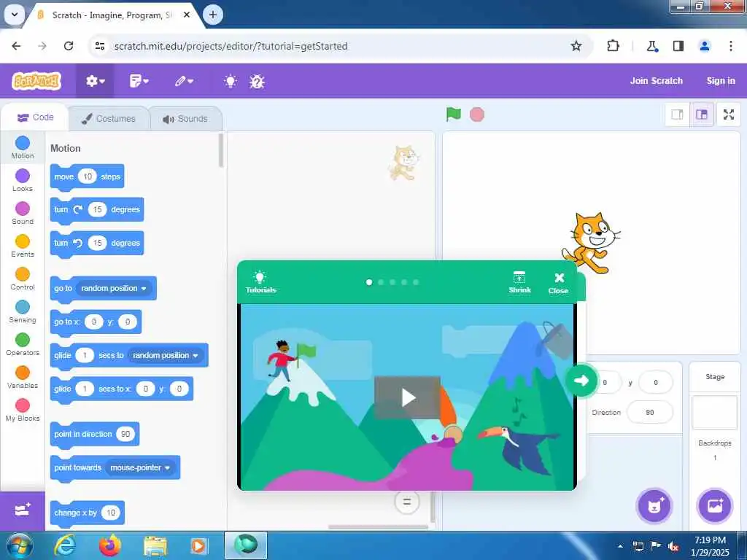Reload the Scratch page
Screen dimensions: 747x560
click(x=68, y=46)
